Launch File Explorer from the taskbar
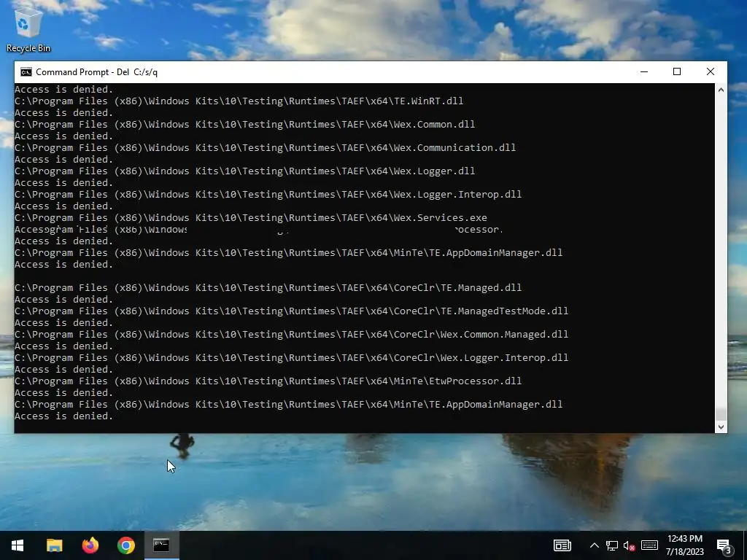The image size is (747, 560). pyautogui.click(x=54, y=545)
